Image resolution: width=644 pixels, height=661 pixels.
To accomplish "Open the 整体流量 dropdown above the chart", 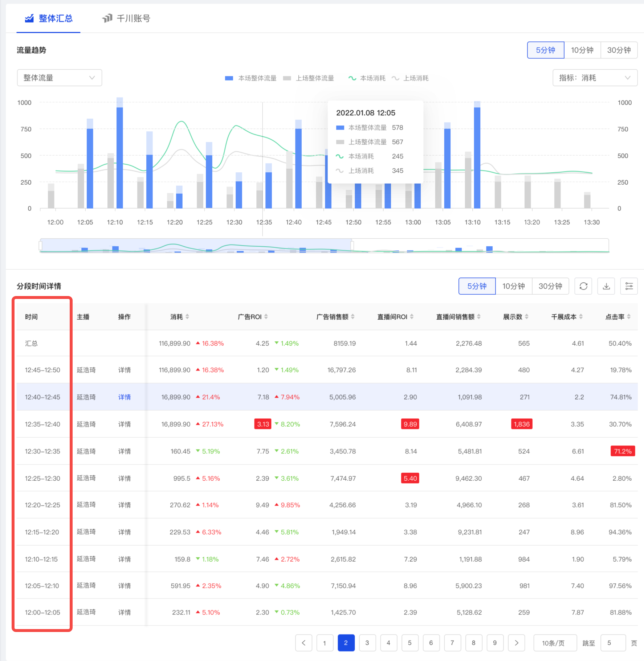I will click(x=59, y=78).
